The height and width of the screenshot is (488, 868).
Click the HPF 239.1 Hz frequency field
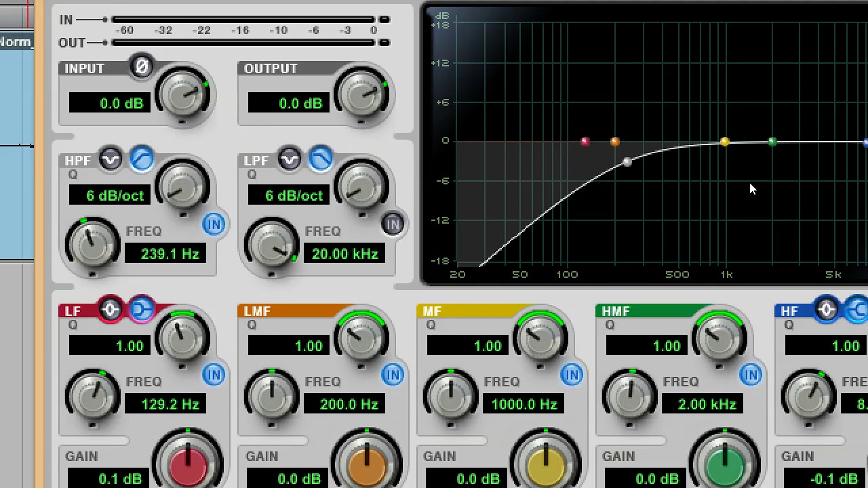[x=165, y=253]
